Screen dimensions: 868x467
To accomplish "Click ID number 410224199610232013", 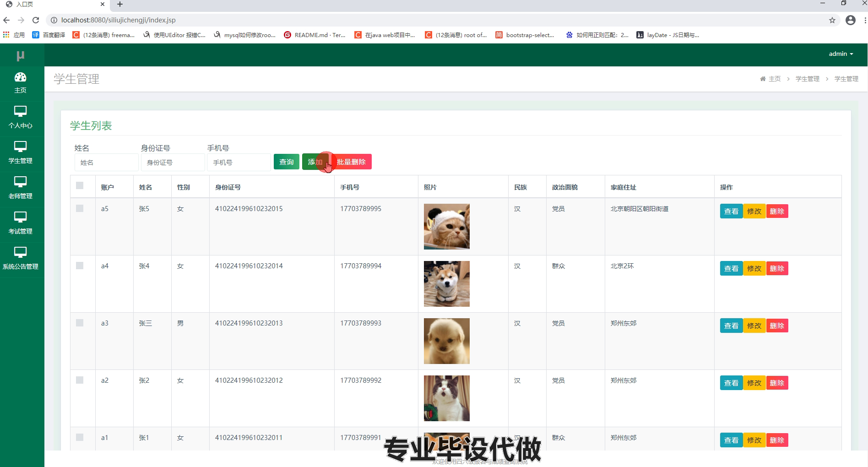I will (249, 323).
